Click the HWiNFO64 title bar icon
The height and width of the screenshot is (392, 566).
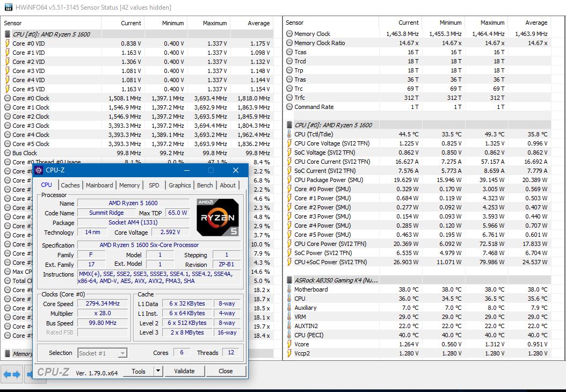[x=8, y=7]
